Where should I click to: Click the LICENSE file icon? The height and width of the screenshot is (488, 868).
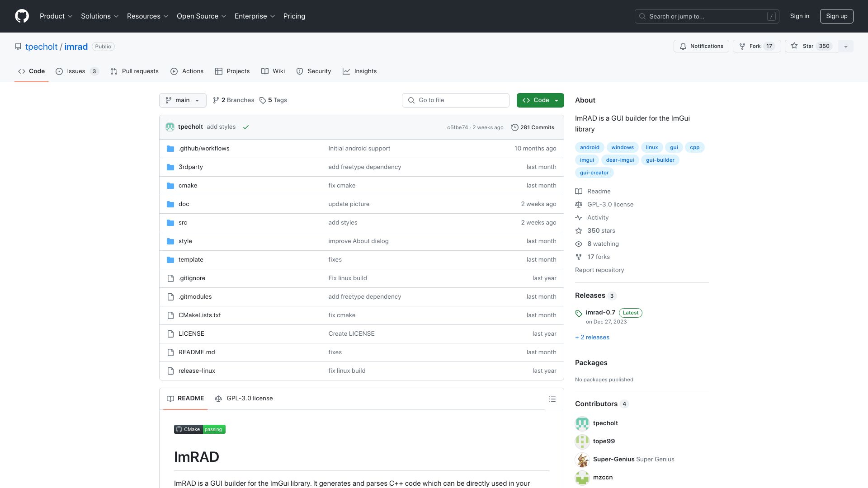point(170,334)
